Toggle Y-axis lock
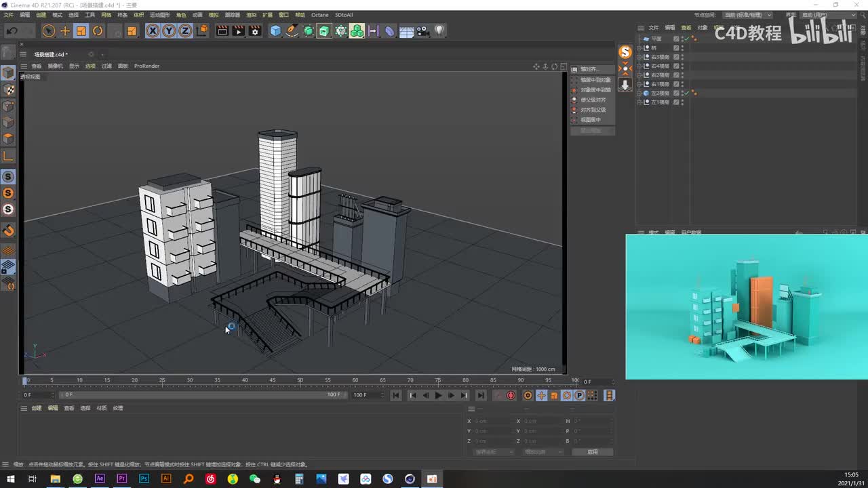 tap(169, 30)
